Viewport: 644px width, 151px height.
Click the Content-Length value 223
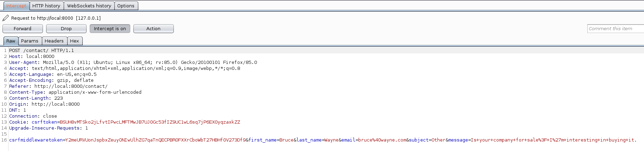58,98
